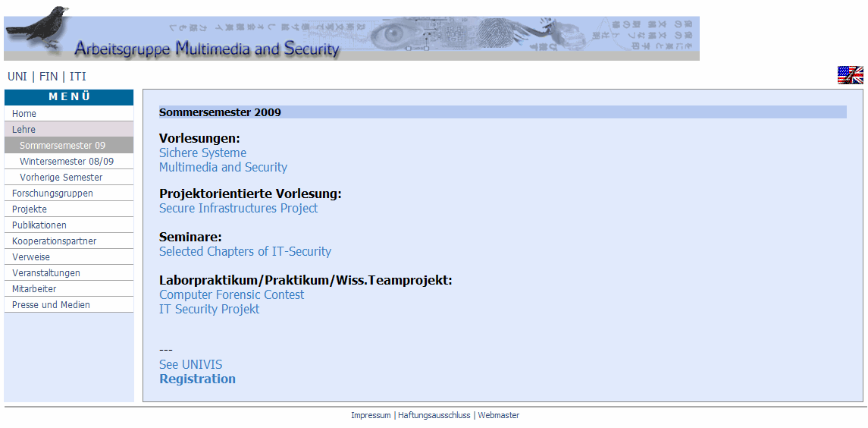Viewport: 868px width, 428px height.
Task: Go to Home in the menu
Action: coord(69,114)
